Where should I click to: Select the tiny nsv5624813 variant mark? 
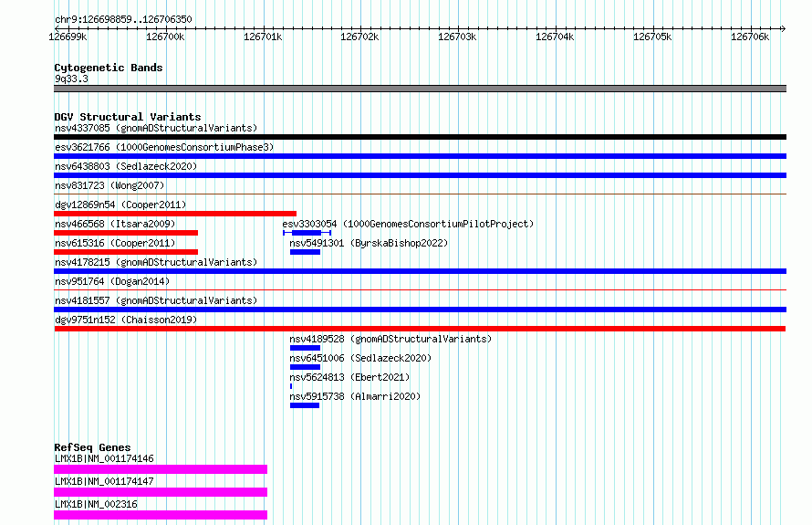click(x=291, y=386)
